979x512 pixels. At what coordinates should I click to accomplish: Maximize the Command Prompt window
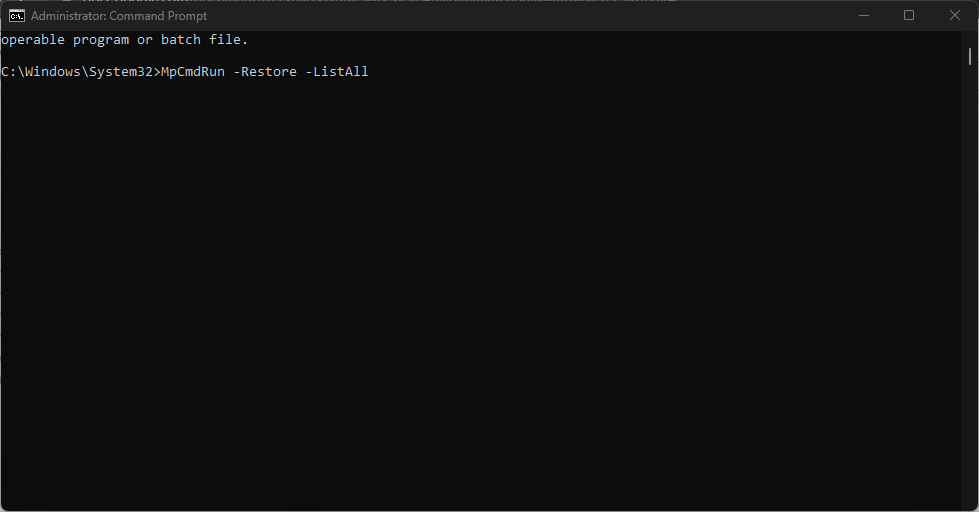[908, 15]
